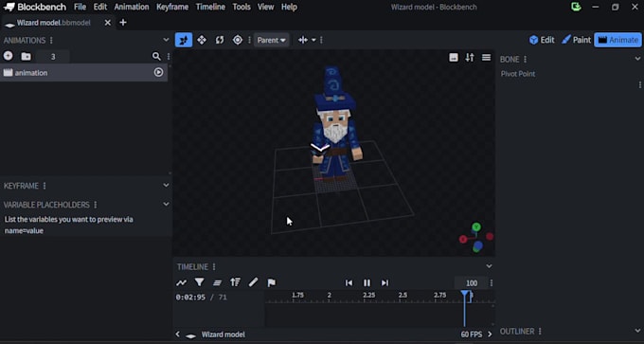Open VARIABLE PLACEHOLDERS options dots
The width and height of the screenshot is (644, 344).
click(x=96, y=205)
